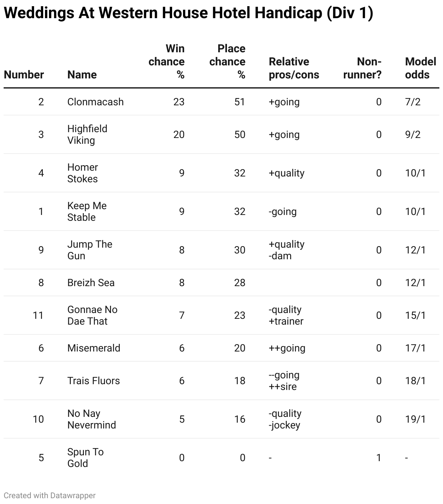Select the Highfield Viking name cell

(x=87, y=134)
